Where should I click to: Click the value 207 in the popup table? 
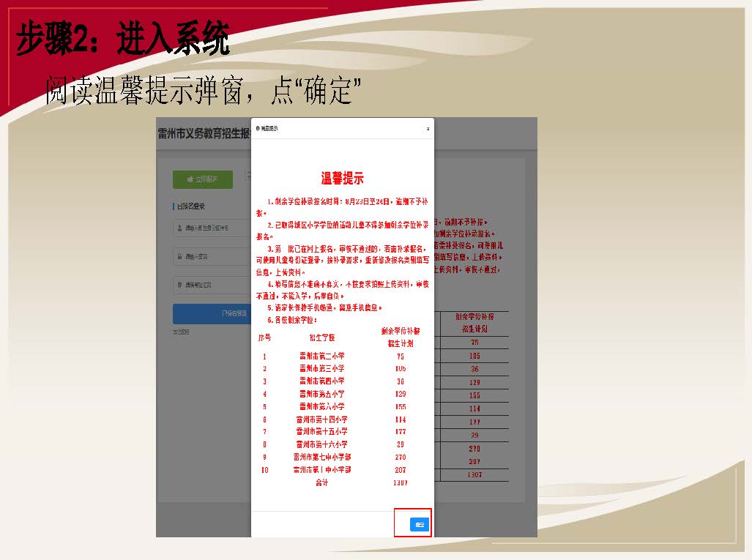coord(401,470)
